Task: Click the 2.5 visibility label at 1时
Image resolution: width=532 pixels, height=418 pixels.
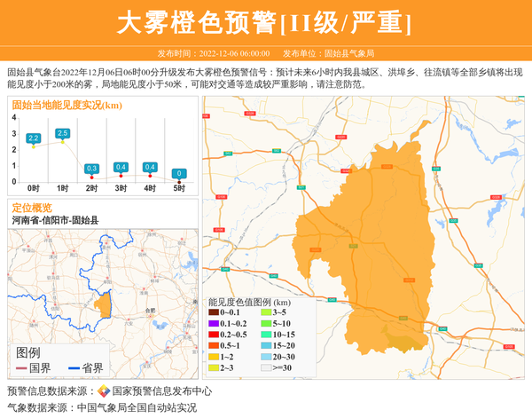Action: coord(62,133)
